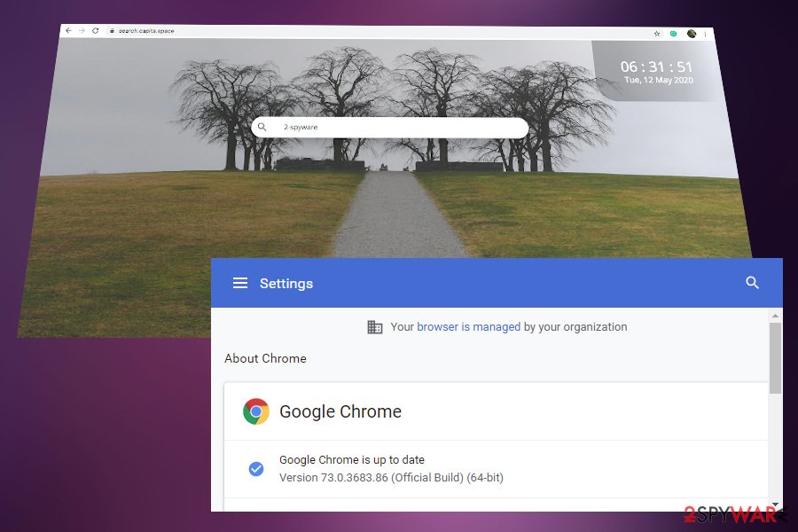Image resolution: width=798 pixels, height=532 pixels.
Task: Focus the search field containing "2-spyware"
Action: click(390, 128)
